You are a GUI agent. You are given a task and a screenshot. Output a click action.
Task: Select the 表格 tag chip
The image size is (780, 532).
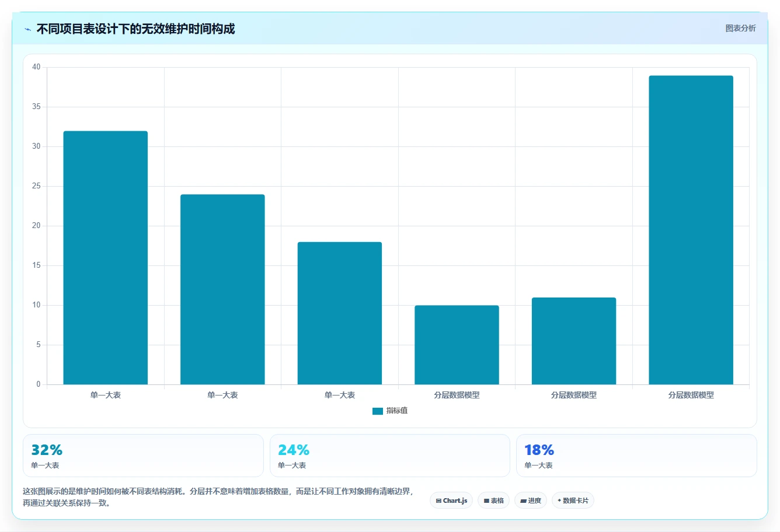[493, 501]
